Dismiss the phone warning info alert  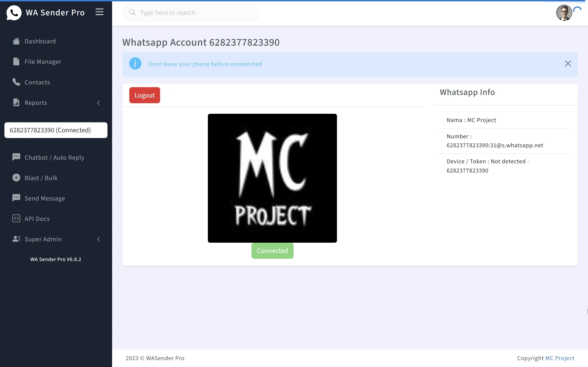[x=568, y=64]
